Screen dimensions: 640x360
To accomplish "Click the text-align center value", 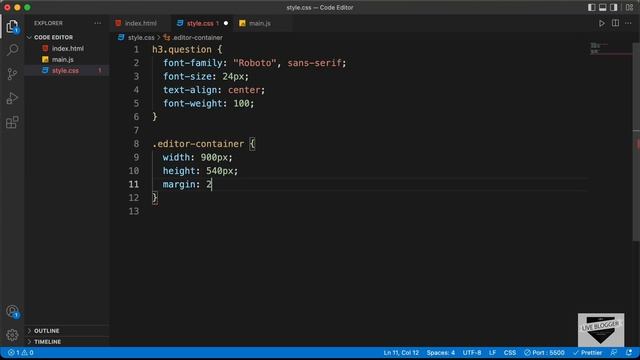I will pyautogui.click(x=244, y=90).
